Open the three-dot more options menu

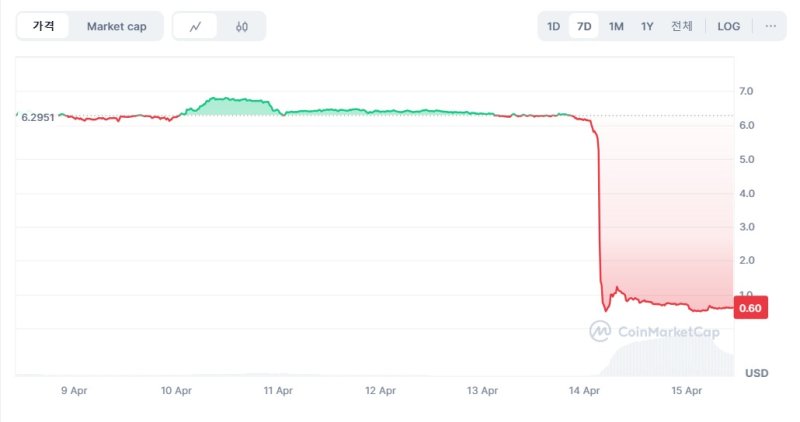point(770,26)
